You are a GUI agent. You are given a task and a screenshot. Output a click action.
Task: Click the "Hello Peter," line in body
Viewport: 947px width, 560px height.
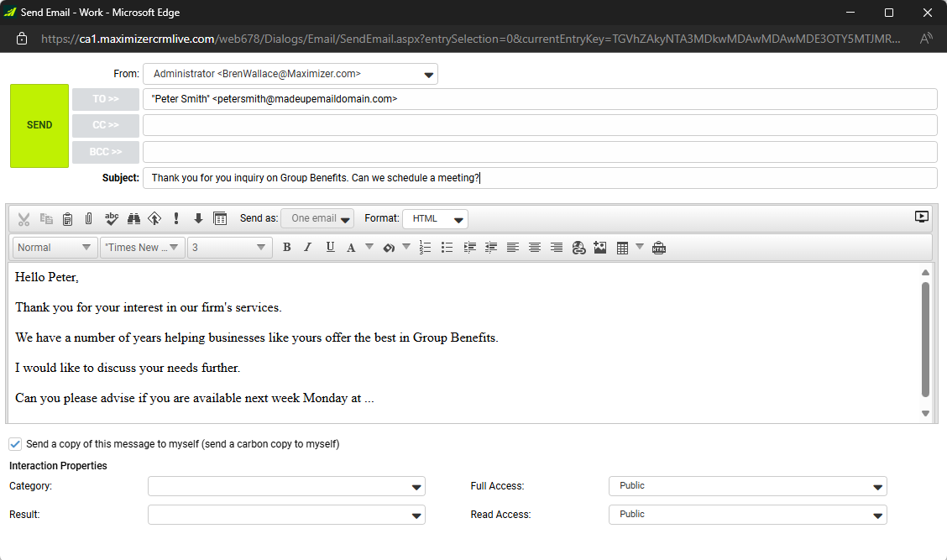click(46, 277)
